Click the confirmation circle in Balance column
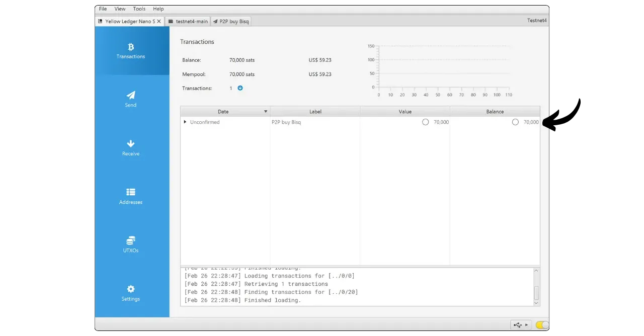The width and height of the screenshot is (644, 336). pyautogui.click(x=515, y=122)
